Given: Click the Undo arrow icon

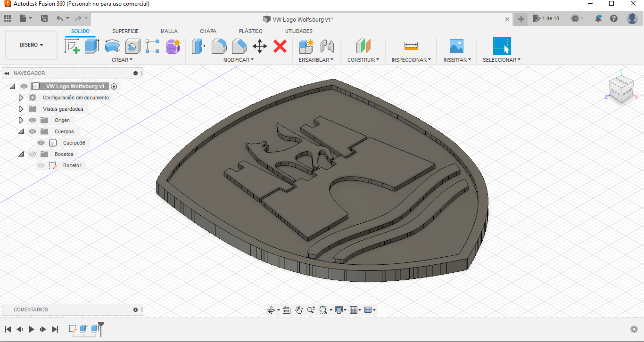Looking at the screenshot, I should point(59,18).
